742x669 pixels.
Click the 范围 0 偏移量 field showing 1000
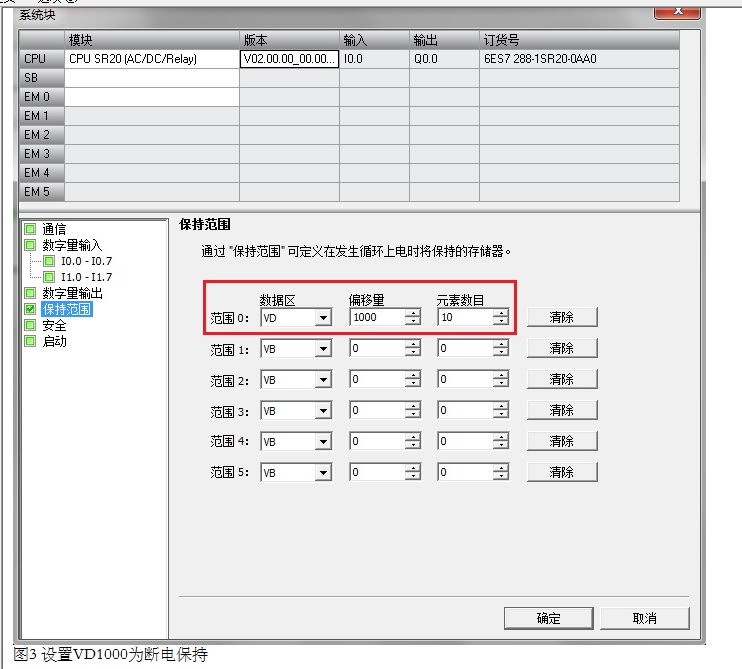(x=378, y=317)
